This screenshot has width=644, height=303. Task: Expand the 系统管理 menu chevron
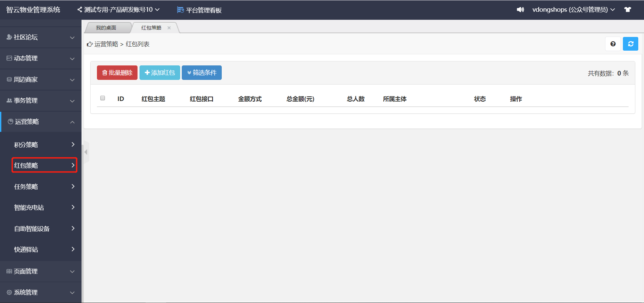(x=72, y=293)
